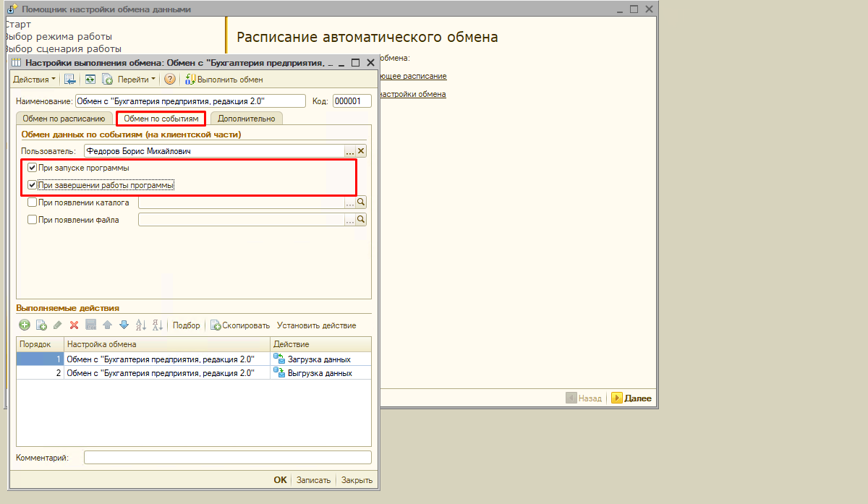
Task: Toggle При завершении работы программы checkbox
Action: point(32,185)
